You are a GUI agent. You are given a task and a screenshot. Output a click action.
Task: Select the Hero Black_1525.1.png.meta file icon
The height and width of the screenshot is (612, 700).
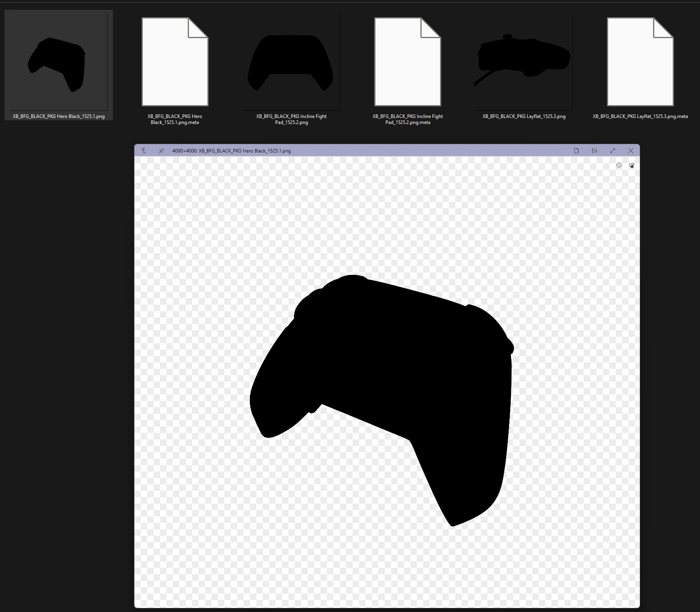click(175, 62)
